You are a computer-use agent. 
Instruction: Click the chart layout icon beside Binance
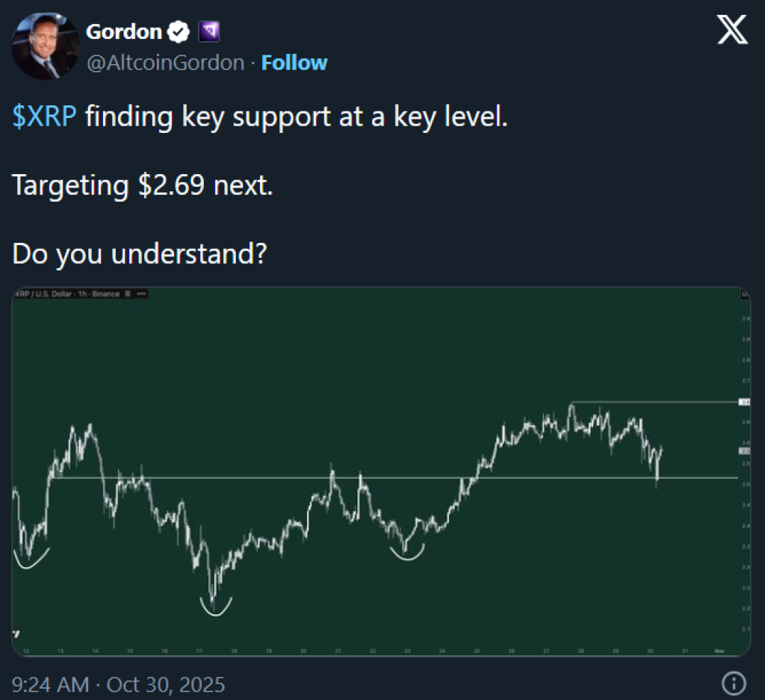point(127,294)
